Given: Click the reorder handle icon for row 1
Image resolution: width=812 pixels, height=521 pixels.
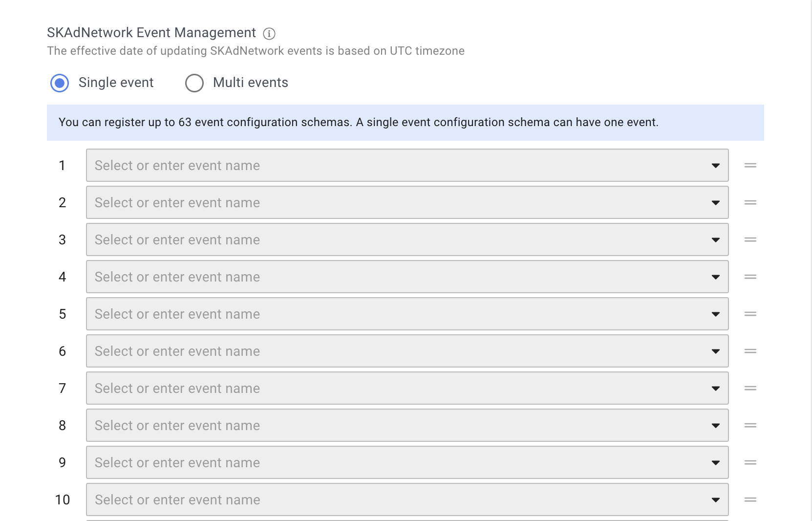Looking at the screenshot, I should pos(750,165).
